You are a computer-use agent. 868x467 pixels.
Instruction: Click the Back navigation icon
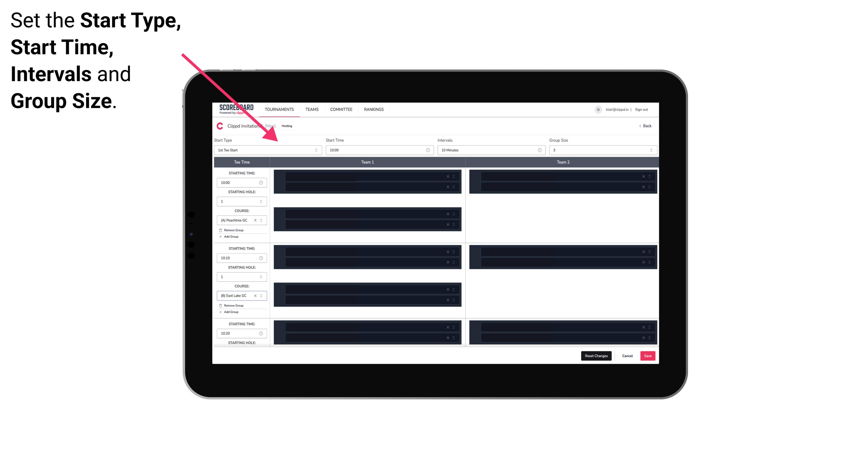640,126
